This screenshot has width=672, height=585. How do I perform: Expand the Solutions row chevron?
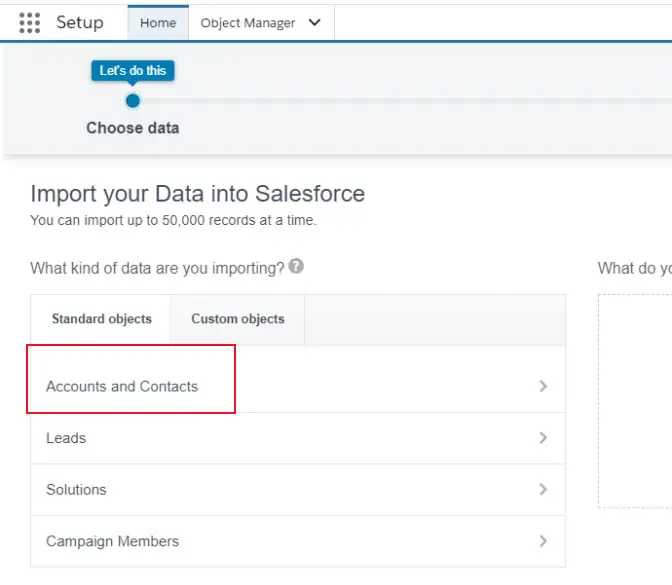[543, 490]
